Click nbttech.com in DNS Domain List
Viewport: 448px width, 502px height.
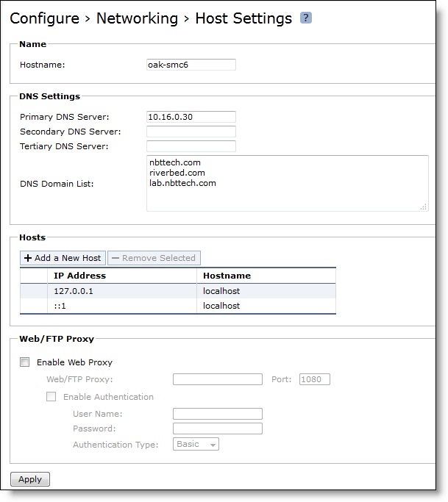[x=175, y=162]
